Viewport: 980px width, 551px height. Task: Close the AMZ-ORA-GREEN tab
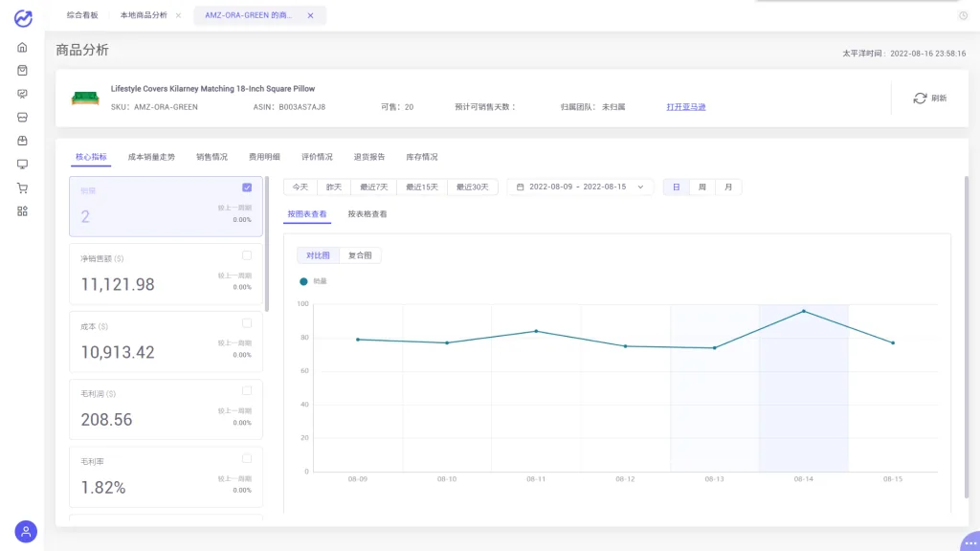[311, 15]
